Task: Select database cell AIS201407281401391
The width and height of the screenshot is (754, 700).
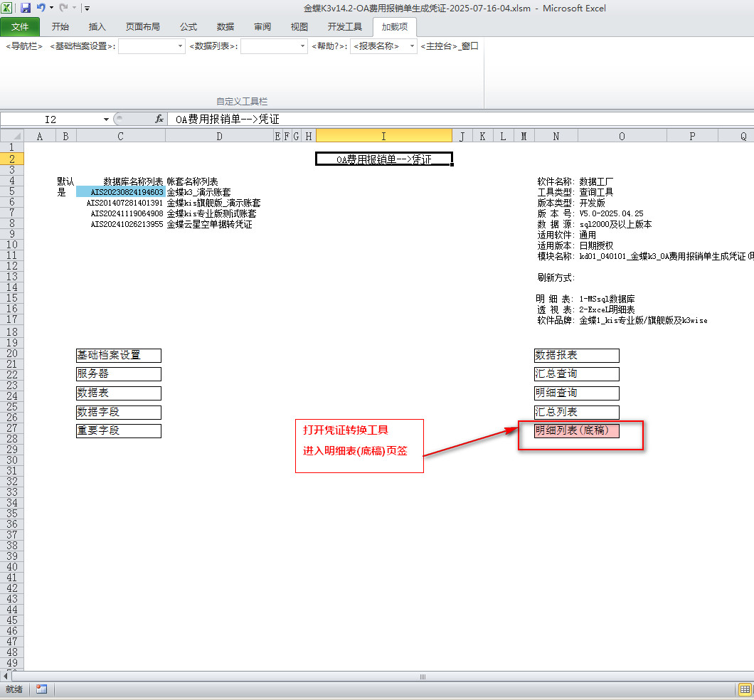Action: [x=121, y=203]
